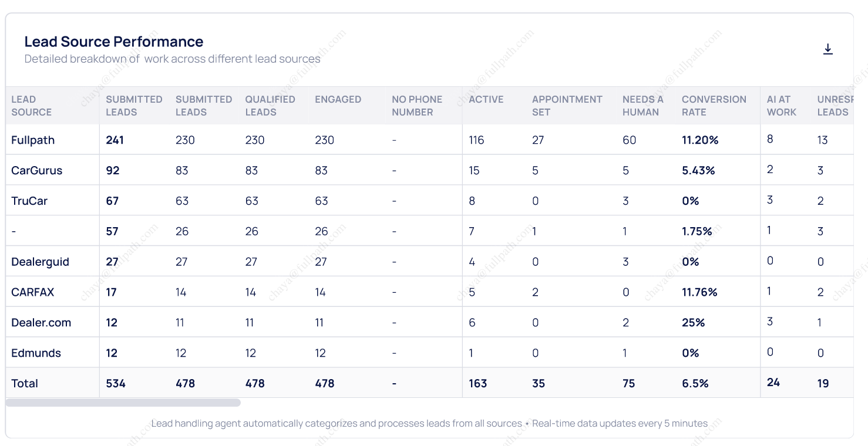Click the Dealer.com row label
Screen dimensions: 868x446
41,323
